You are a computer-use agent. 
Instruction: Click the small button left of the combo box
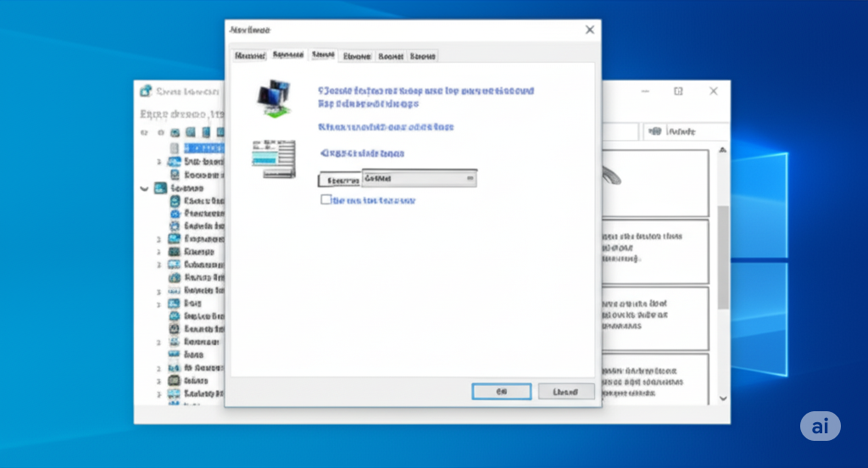click(x=340, y=181)
